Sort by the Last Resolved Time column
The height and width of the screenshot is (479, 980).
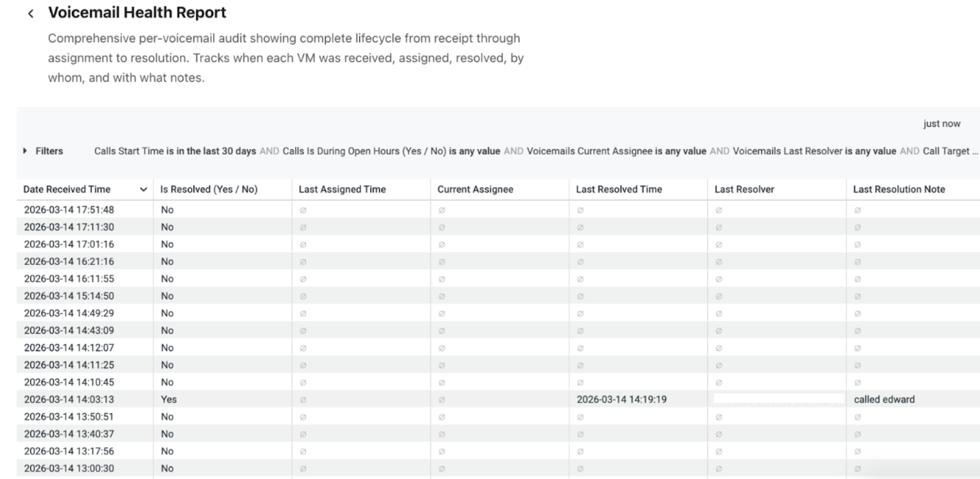[619, 190]
